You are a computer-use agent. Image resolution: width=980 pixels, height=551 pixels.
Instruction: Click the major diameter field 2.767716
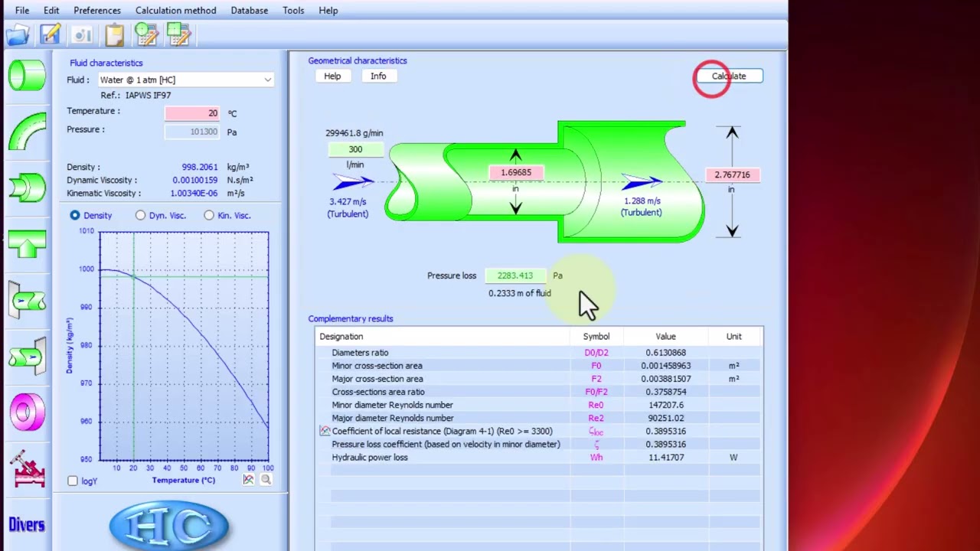coord(733,174)
